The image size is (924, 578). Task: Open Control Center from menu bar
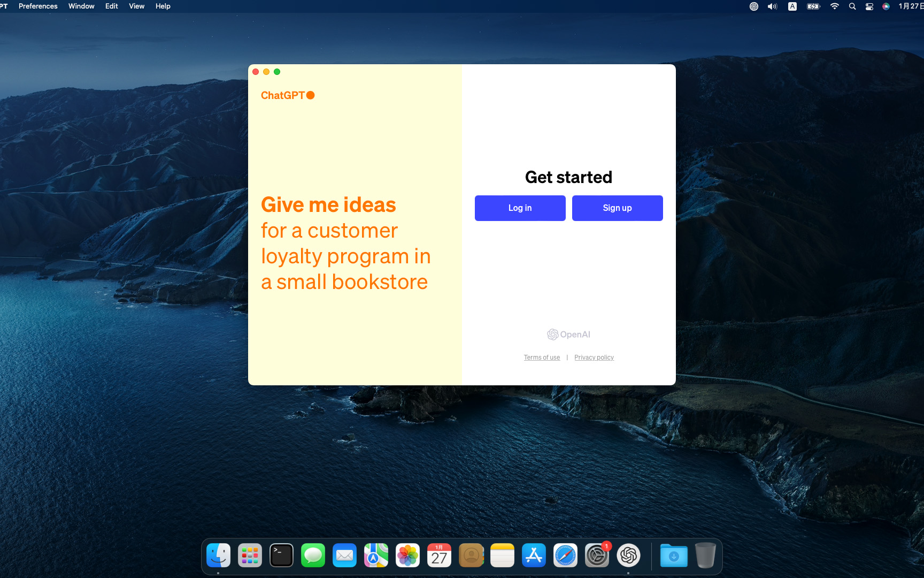869,6
